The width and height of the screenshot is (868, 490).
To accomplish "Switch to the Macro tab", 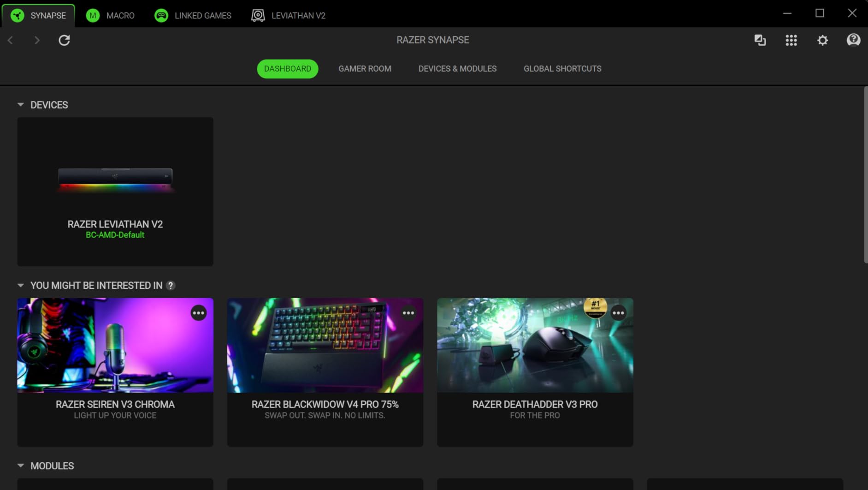I will (x=111, y=15).
